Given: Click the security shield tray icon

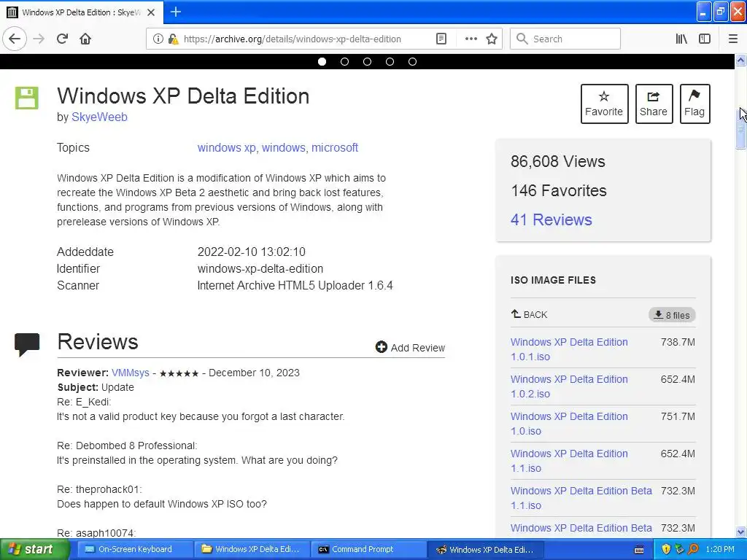Looking at the screenshot, I should (666, 550).
